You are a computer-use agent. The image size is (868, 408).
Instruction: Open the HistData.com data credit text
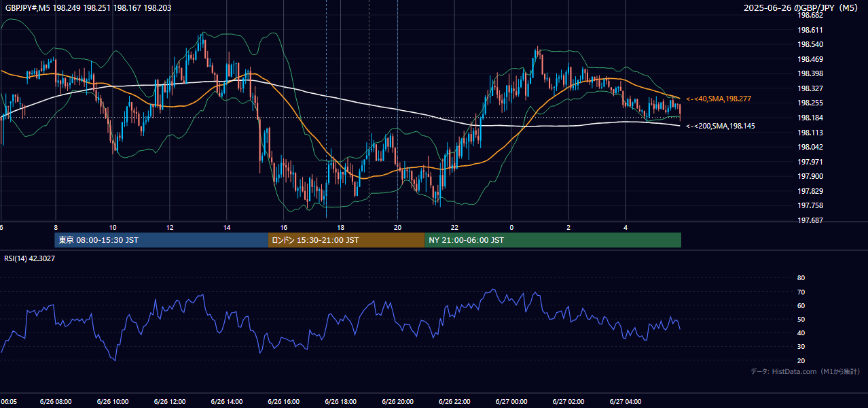pos(805,371)
